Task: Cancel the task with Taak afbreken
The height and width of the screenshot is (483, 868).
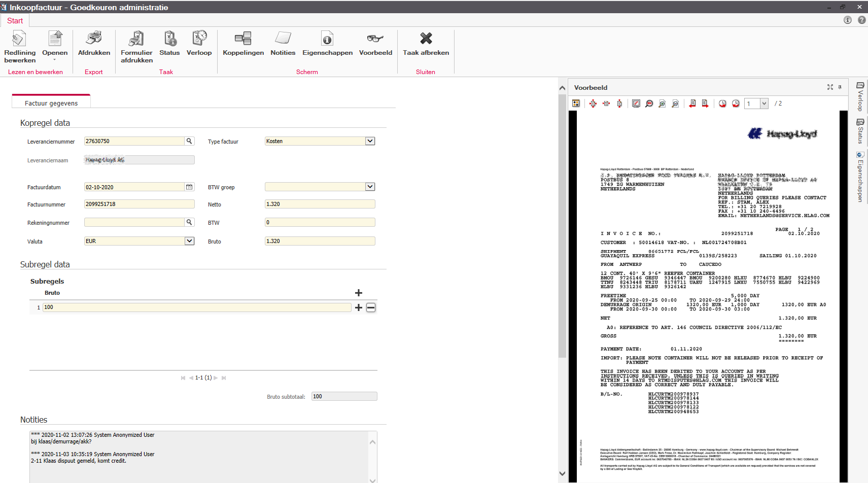Action: tap(426, 46)
